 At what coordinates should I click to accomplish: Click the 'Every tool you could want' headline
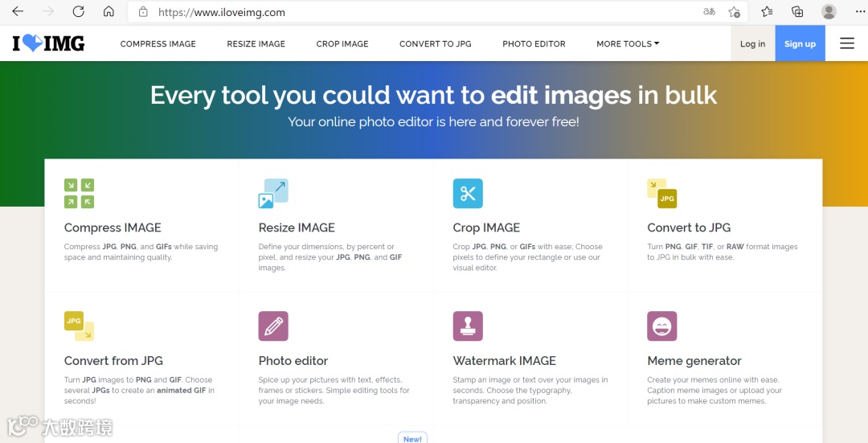(x=433, y=95)
